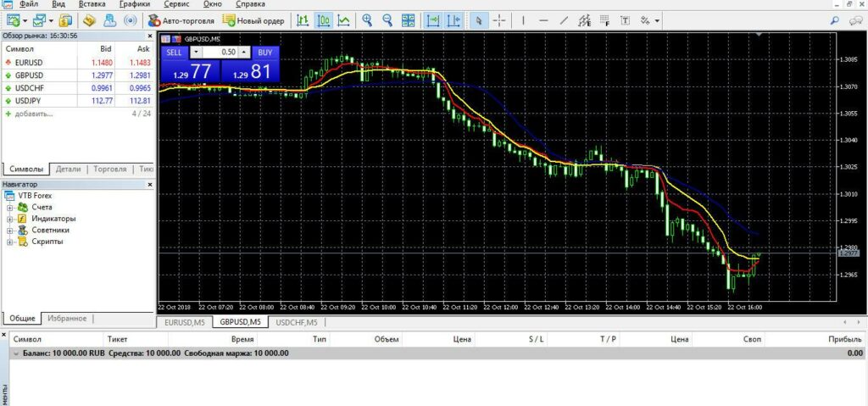Select the text label tool
Image resolution: width=868 pixels, height=406 pixels.
coord(626,19)
